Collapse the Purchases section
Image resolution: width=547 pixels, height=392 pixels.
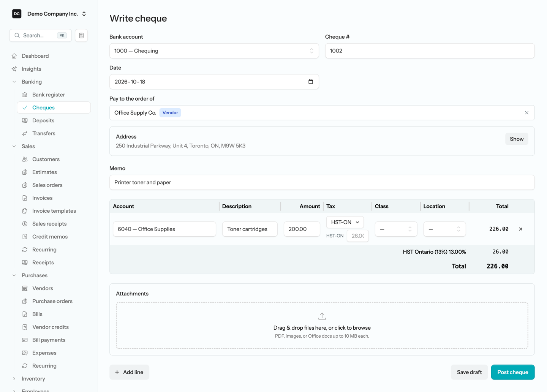point(14,275)
